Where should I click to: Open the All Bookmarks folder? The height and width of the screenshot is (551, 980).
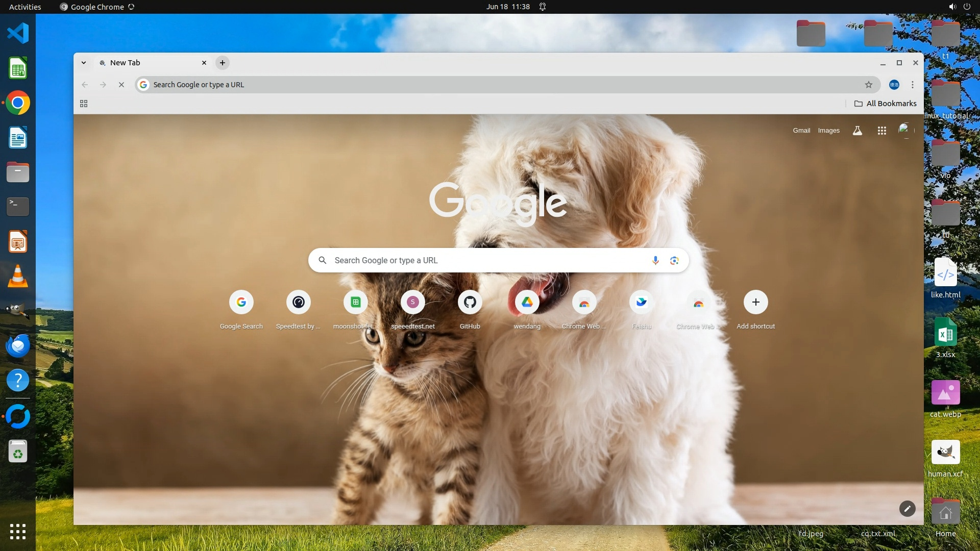[x=886, y=104]
